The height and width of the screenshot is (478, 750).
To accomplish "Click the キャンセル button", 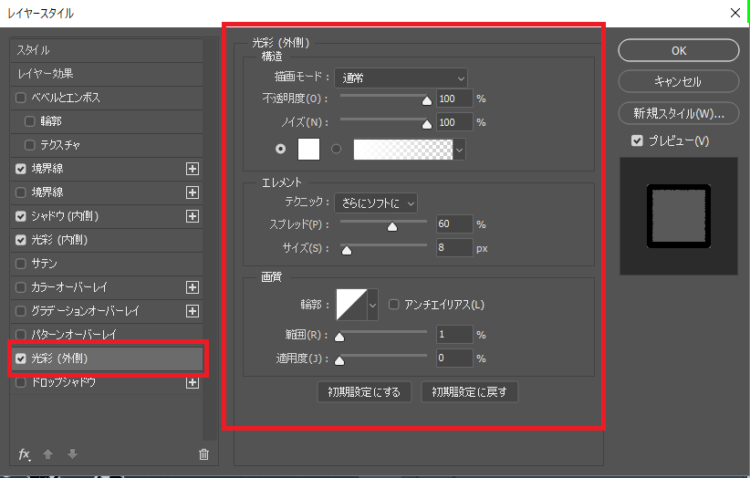I will pos(678,82).
